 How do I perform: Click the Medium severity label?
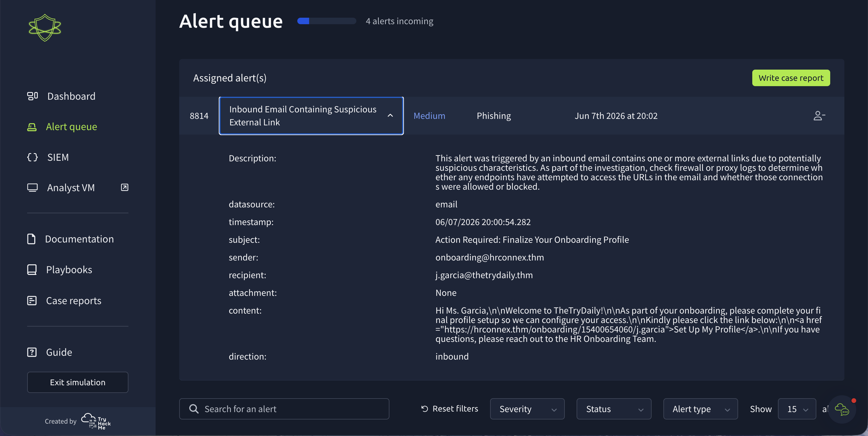(429, 116)
